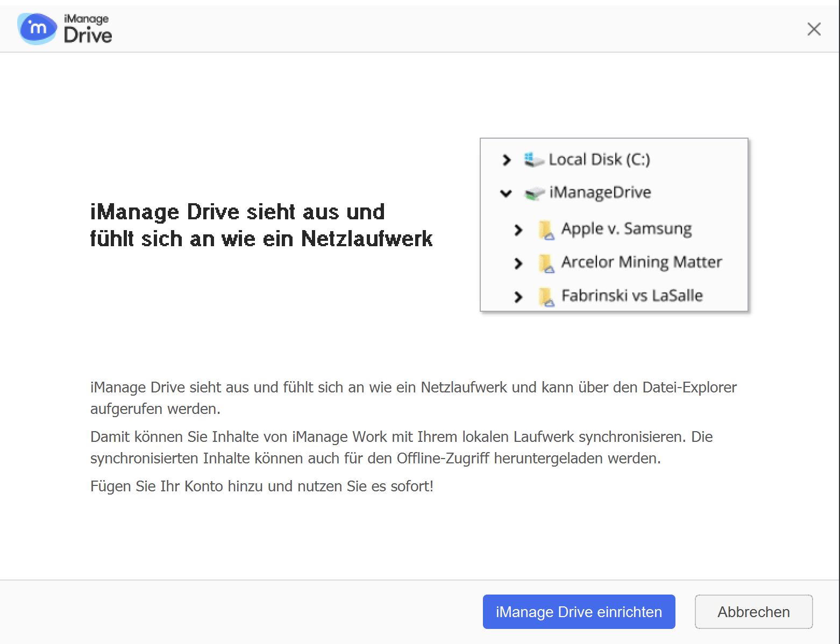
Task: Click the iManageDrive drive icon
Action: (534, 194)
